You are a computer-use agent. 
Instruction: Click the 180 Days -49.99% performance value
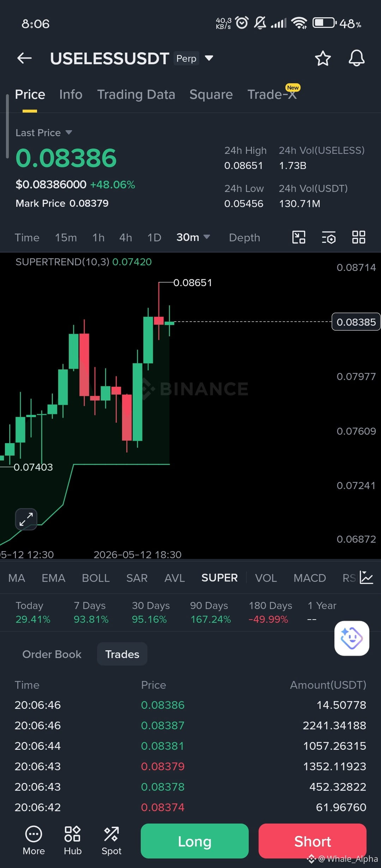point(268,619)
